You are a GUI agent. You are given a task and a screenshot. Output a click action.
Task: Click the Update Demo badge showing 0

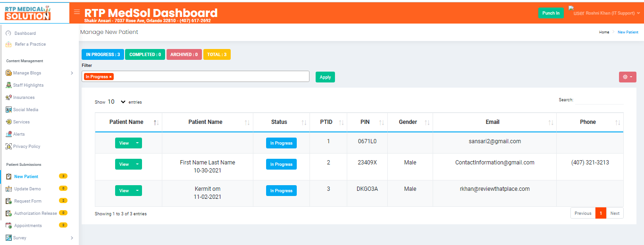[63, 188]
